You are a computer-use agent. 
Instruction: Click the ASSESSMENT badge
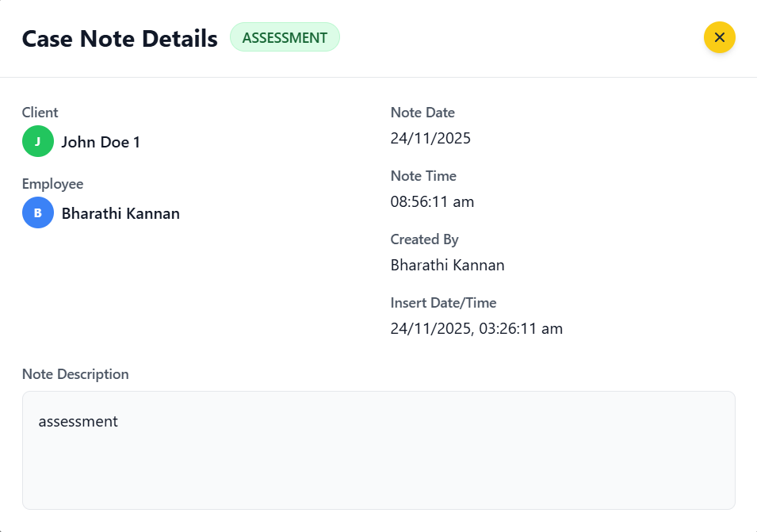pyautogui.click(x=285, y=37)
